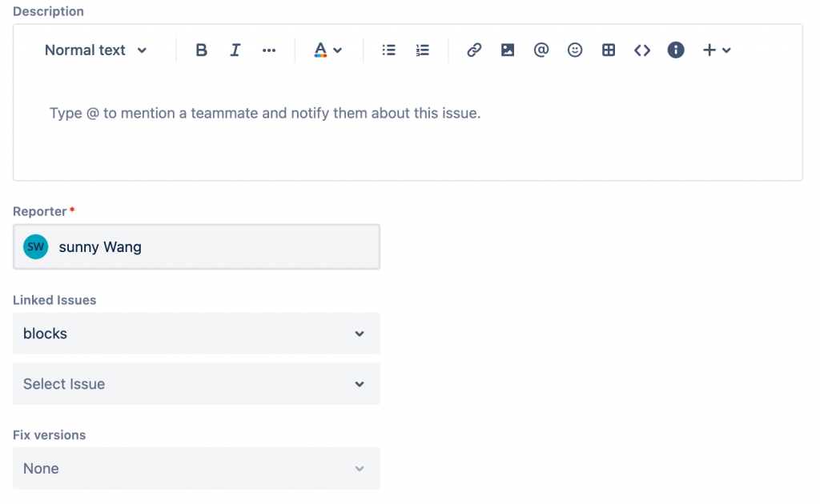Add a hyperlink to the description
The height and width of the screenshot is (504, 820).
coord(474,50)
